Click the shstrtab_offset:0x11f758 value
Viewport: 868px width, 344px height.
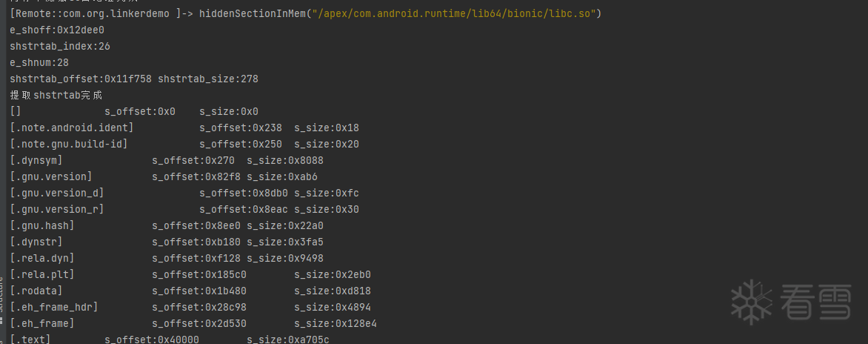click(x=81, y=79)
